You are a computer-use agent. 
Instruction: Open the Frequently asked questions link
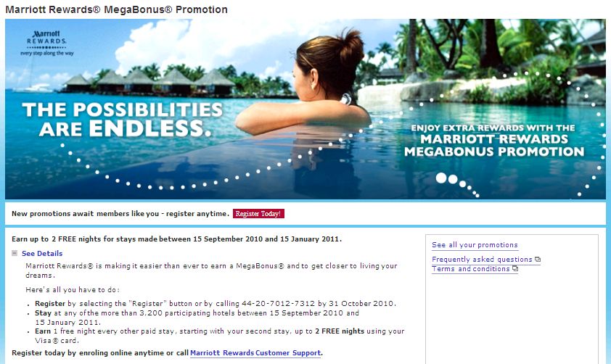(x=482, y=260)
